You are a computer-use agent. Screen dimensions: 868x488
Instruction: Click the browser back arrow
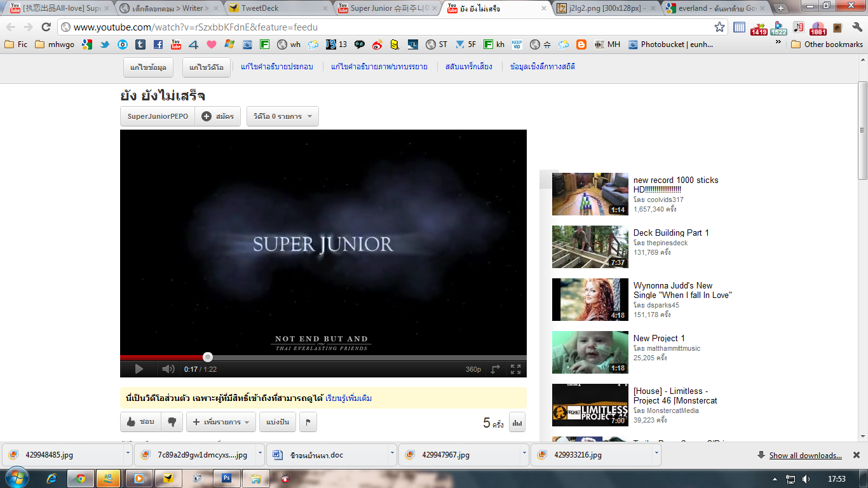(11, 27)
